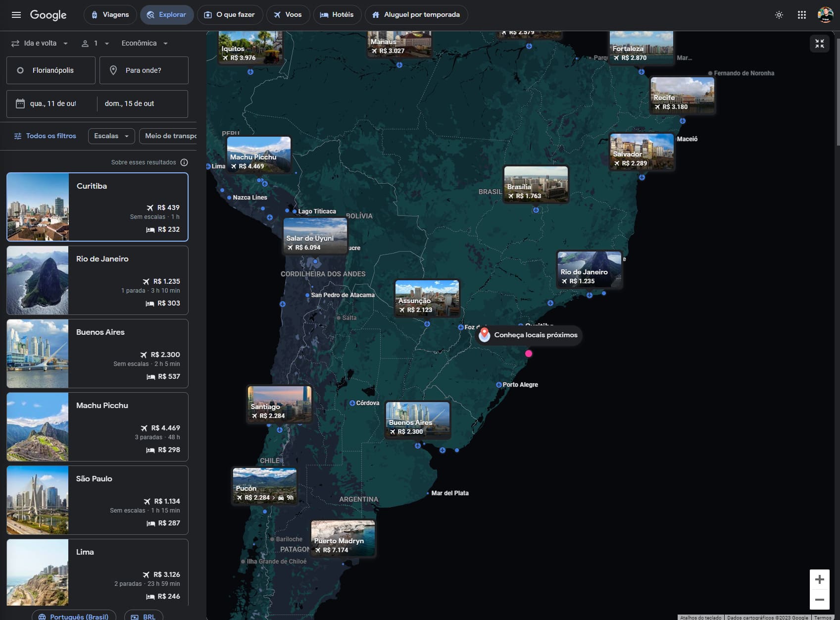Open the Voos tab
840x620 pixels.
(288, 15)
